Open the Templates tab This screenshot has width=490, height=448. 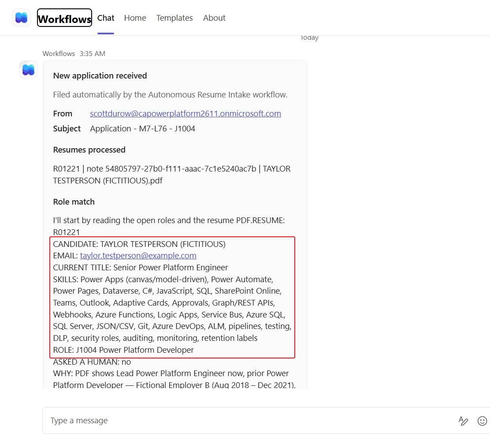click(x=174, y=18)
